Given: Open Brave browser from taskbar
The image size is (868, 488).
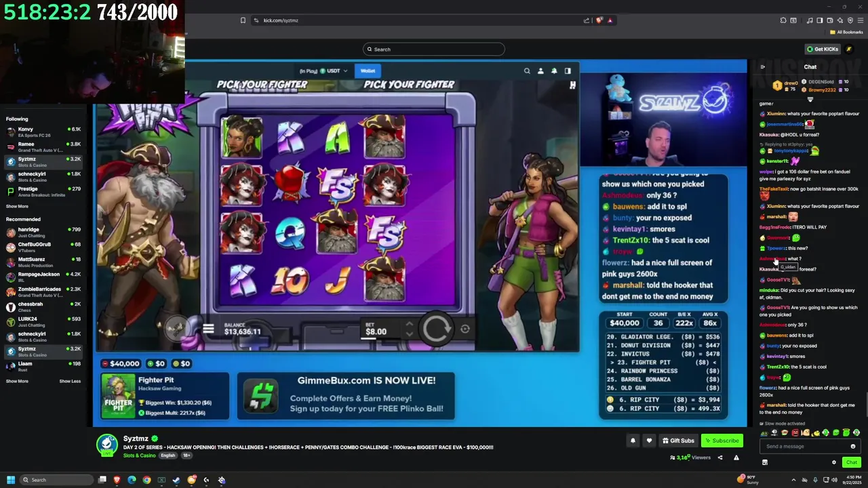Looking at the screenshot, I should pos(117,480).
